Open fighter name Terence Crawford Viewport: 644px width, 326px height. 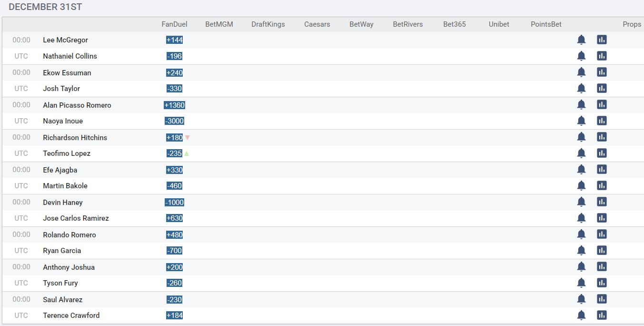(x=71, y=316)
